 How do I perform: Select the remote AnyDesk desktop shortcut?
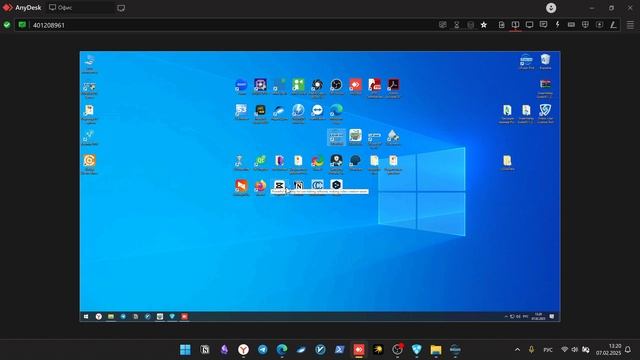[356, 87]
